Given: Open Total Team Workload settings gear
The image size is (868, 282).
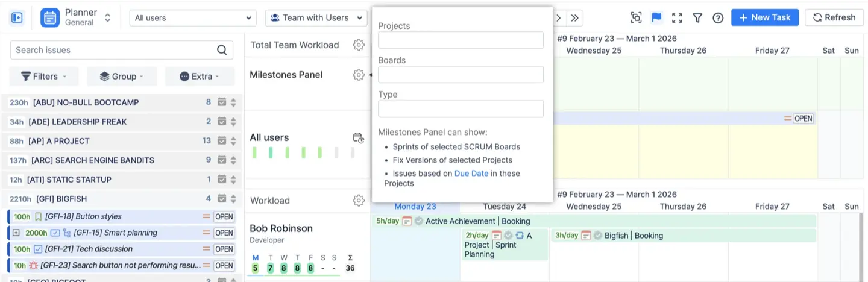Looking at the screenshot, I should [x=359, y=45].
